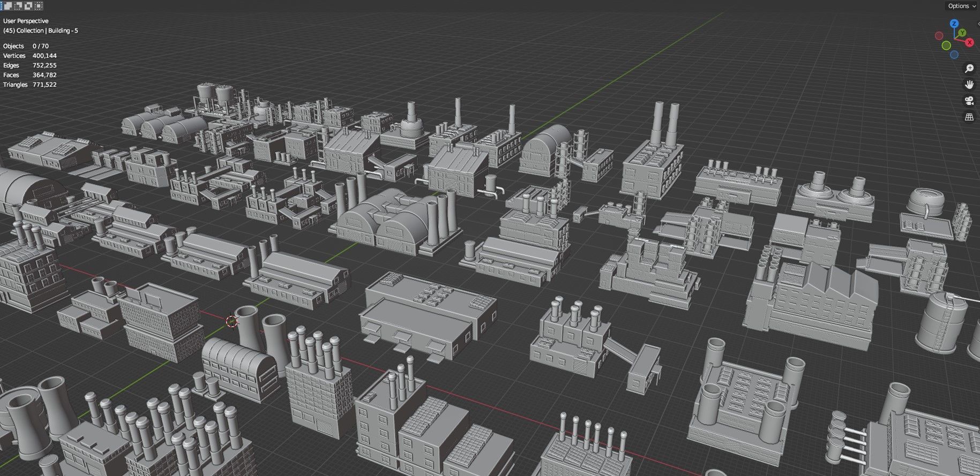The height and width of the screenshot is (476, 980).
Task: Snap view to negative Y axis (hollow green circle)
Action: [x=946, y=46]
